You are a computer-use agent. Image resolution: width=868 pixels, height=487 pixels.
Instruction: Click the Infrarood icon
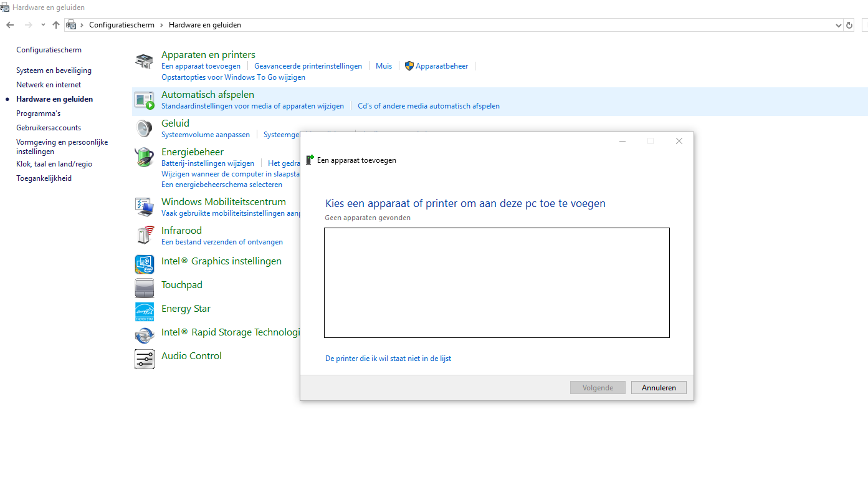(x=144, y=236)
